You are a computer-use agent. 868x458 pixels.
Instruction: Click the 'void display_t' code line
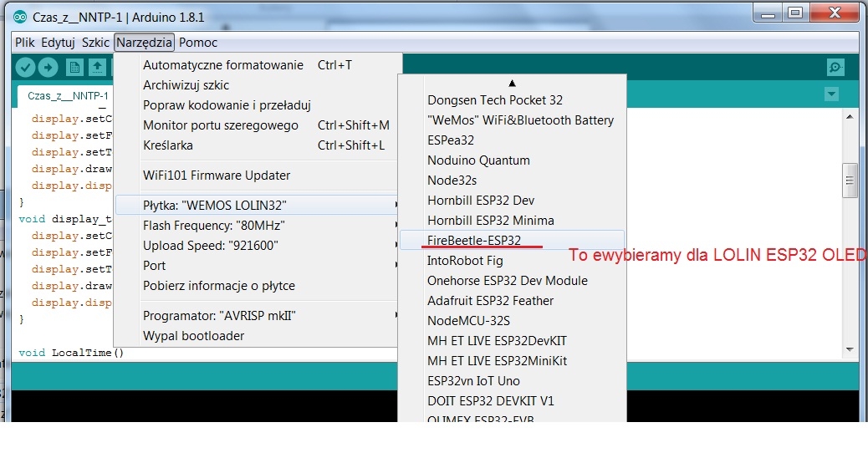pos(64,219)
